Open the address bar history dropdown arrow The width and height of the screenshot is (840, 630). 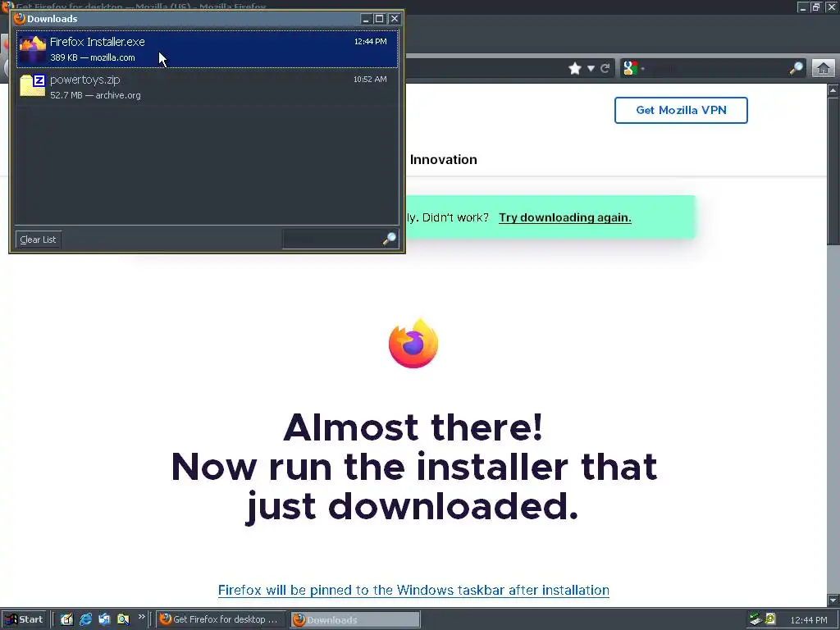point(591,69)
